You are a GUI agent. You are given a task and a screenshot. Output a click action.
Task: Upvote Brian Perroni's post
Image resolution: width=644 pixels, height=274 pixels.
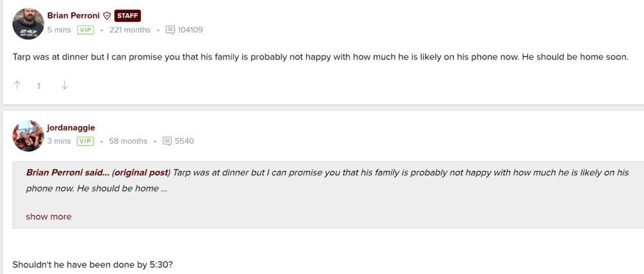(x=17, y=85)
